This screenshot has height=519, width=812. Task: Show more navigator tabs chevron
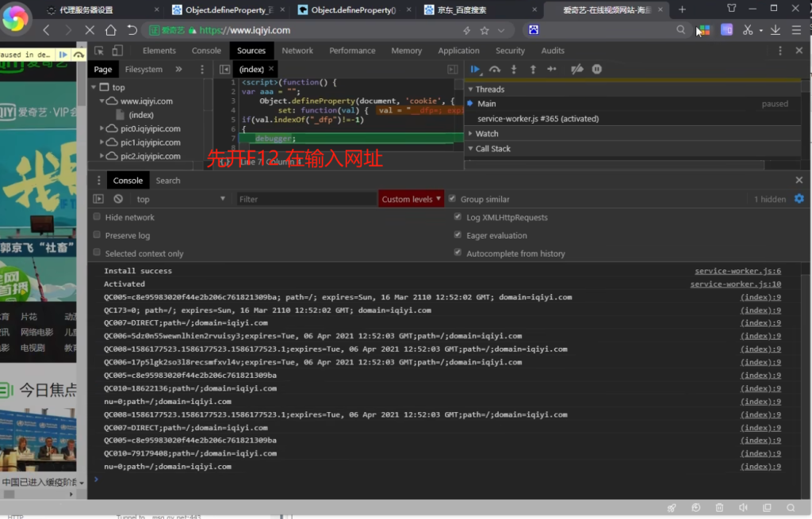click(178, 70)
